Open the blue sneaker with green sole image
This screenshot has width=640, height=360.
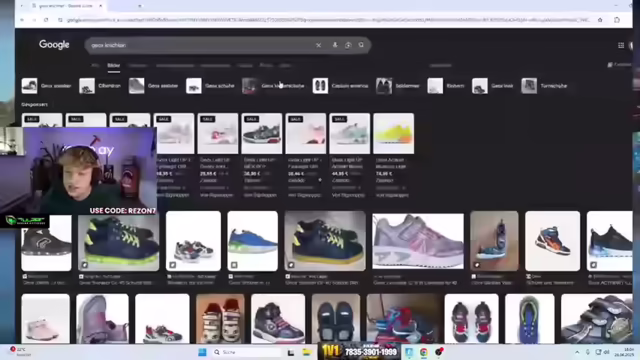click(x=253, y=241)
